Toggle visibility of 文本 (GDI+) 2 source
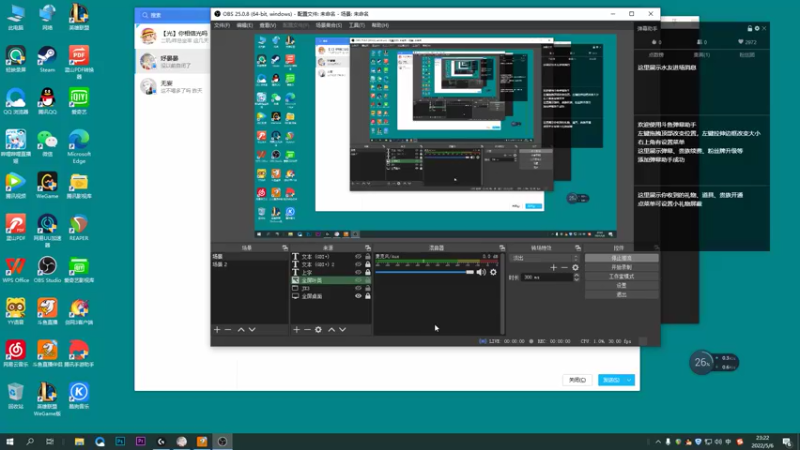Screen dimensions: 800x450 358,264
